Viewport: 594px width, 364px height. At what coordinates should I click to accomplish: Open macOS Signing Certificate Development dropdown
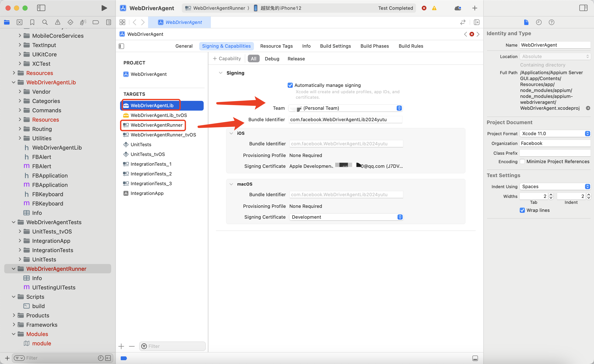coord(346,217)
